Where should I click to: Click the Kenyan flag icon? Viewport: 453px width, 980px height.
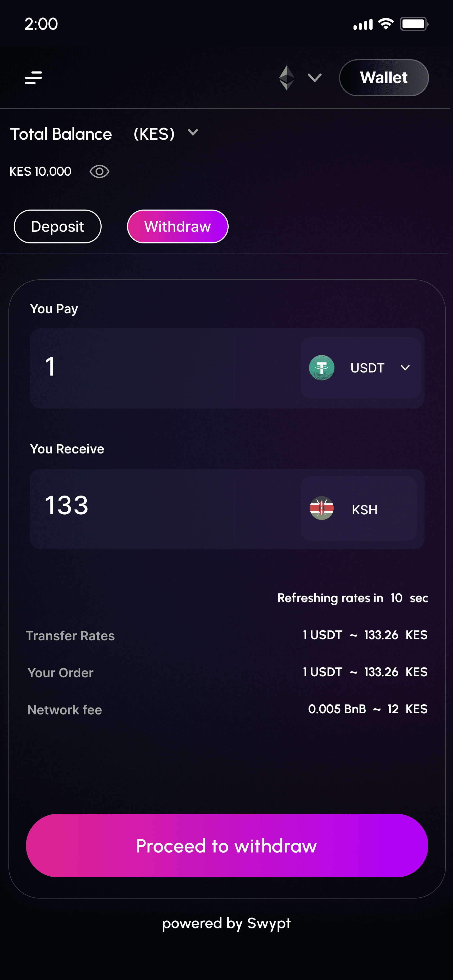coord(322,508)
